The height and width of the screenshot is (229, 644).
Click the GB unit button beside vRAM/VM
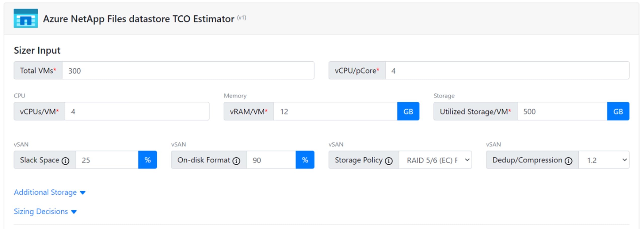(408, 111)
